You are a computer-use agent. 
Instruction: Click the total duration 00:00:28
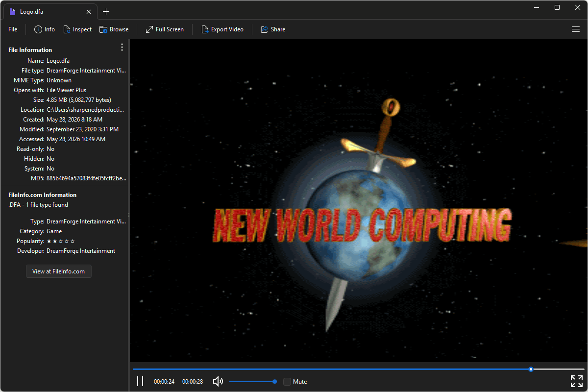(193, 382)
